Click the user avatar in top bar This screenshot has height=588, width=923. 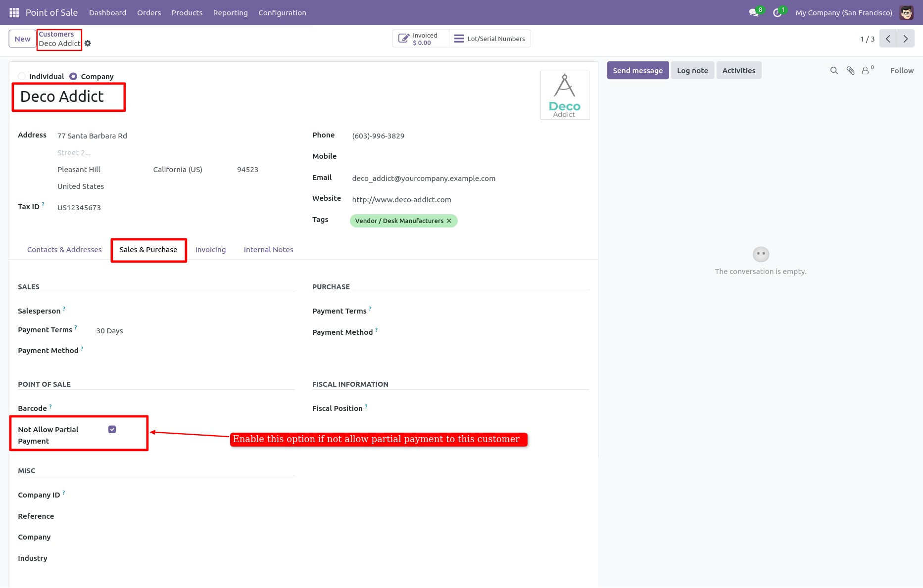click(x=906, y=13)
